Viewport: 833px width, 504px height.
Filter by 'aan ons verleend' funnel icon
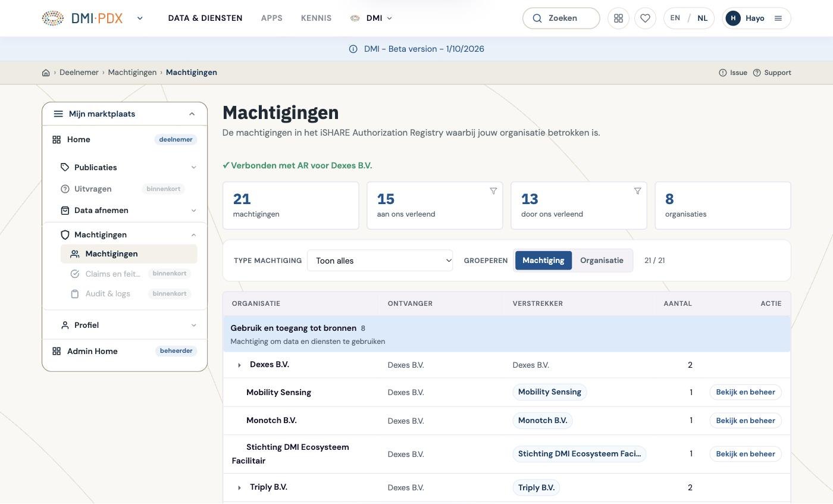click(x=493, y=191)
